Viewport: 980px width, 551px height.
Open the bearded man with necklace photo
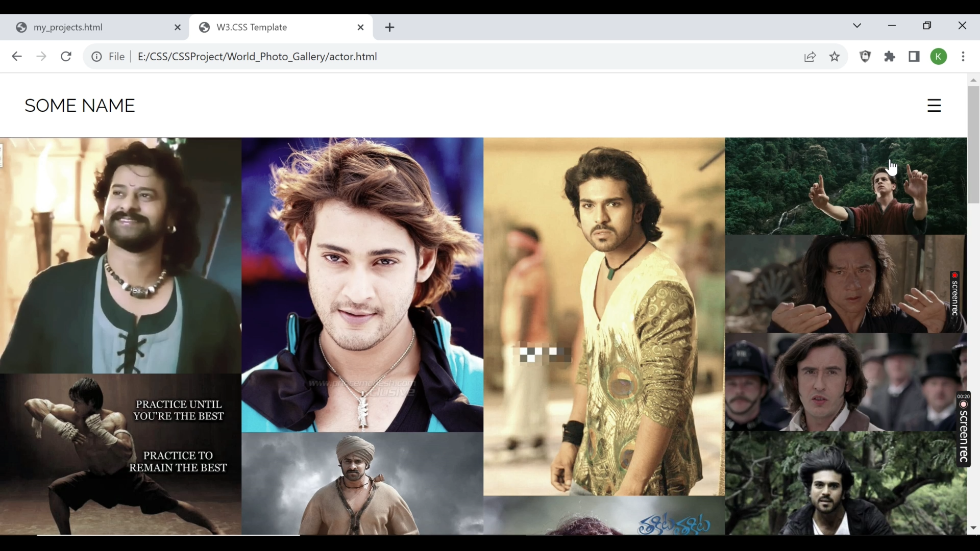point(120,256)
